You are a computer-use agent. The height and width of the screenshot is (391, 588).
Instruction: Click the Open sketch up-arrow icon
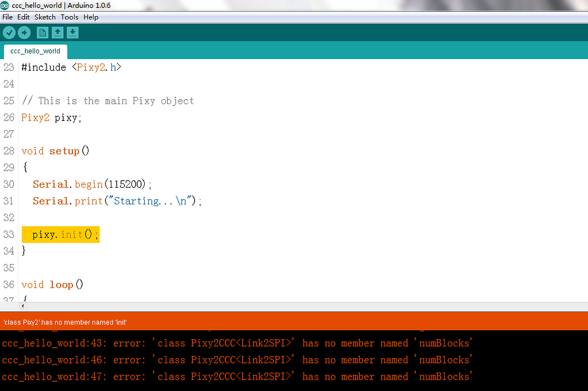(x=57, y=33)
